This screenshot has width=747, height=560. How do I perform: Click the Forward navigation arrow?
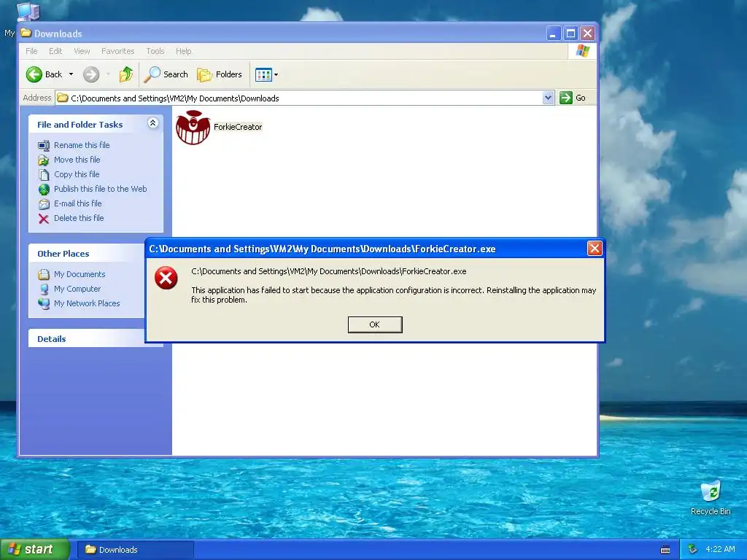click(91, 74)
